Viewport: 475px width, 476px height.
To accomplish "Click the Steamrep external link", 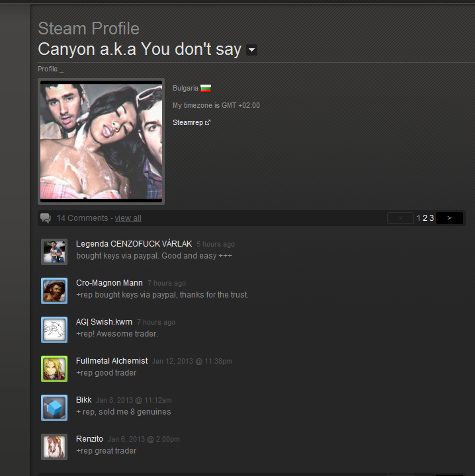I will click(191, 122).
